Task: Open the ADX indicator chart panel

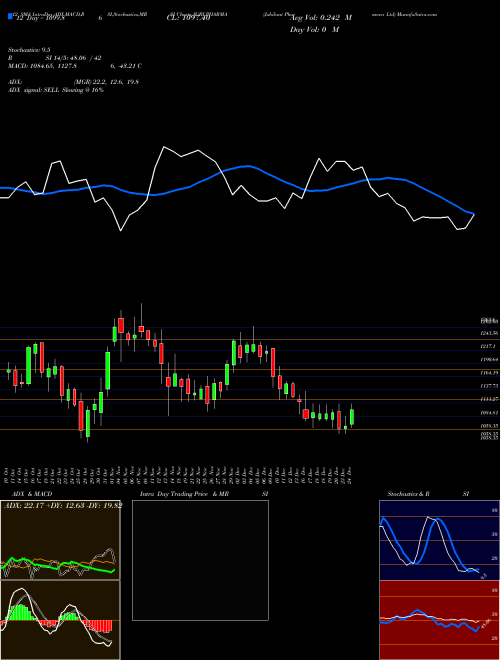Action: (x=60, y=540)
